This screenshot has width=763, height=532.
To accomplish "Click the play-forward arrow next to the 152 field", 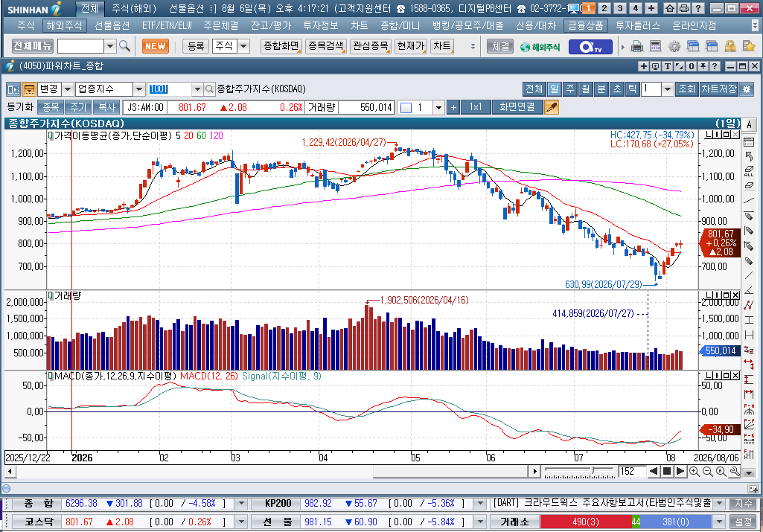I will click(680, 471).
